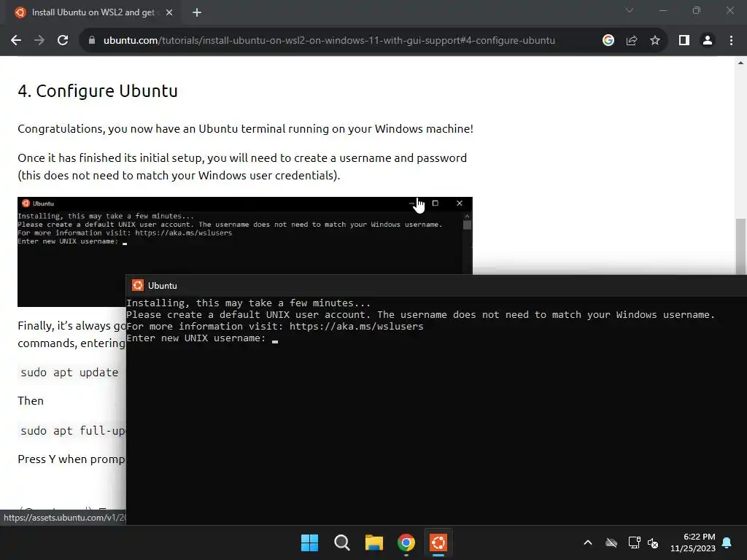Reload the Ubuntu tutorial page
Viewport: 747px width, 560px height.
pos(63,41)
